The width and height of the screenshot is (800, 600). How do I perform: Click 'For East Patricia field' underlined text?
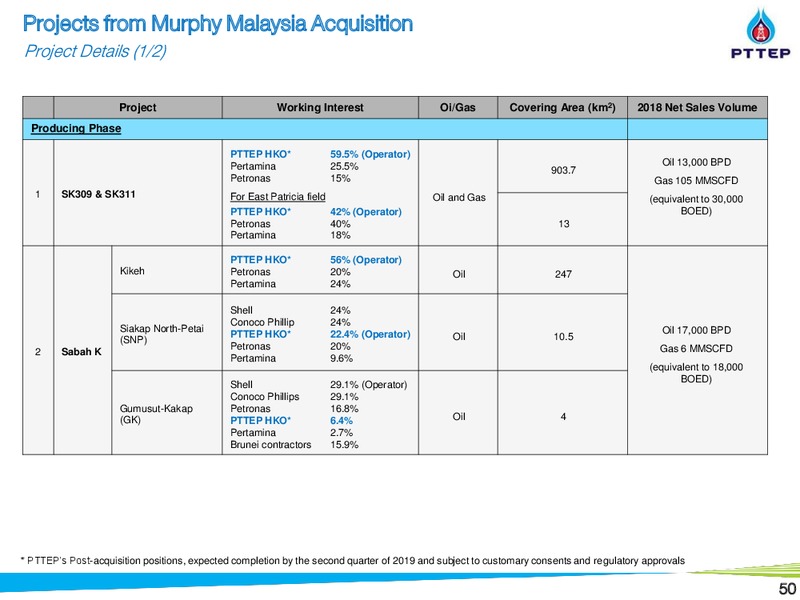[x=278, y=196]
